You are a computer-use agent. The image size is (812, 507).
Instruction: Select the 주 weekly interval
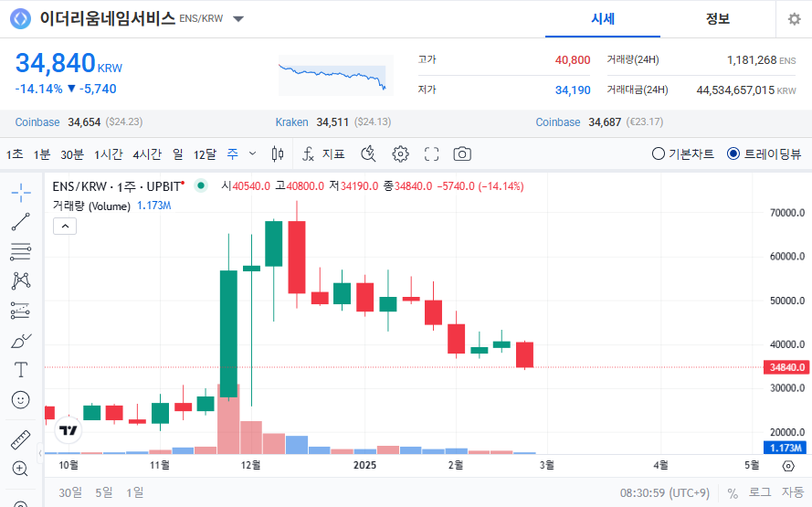coord(233,154)
